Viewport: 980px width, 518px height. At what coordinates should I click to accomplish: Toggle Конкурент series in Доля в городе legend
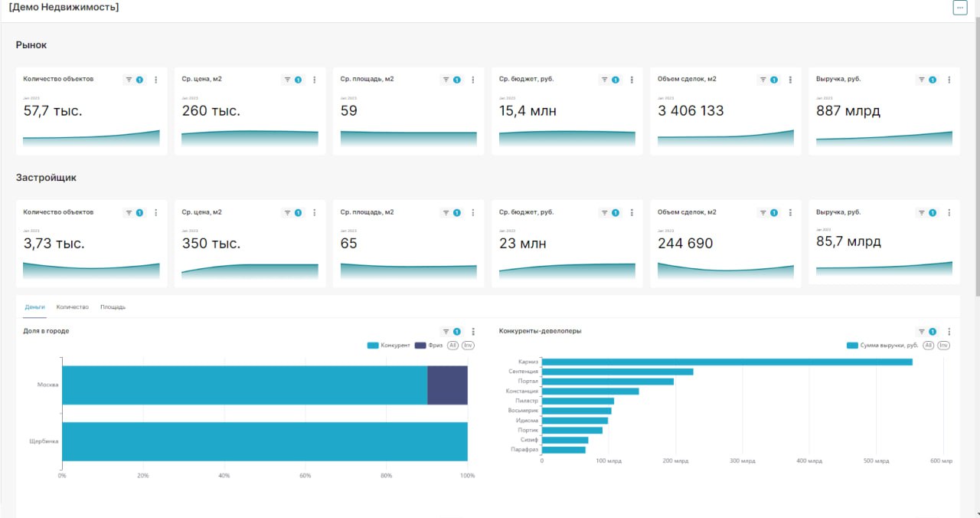click(389, 346)
